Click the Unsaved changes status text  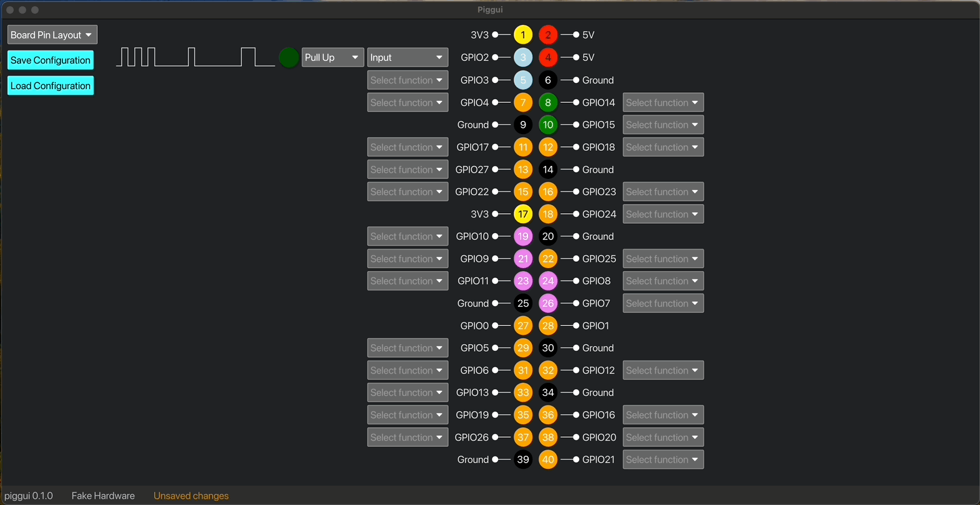pos(191,496)
